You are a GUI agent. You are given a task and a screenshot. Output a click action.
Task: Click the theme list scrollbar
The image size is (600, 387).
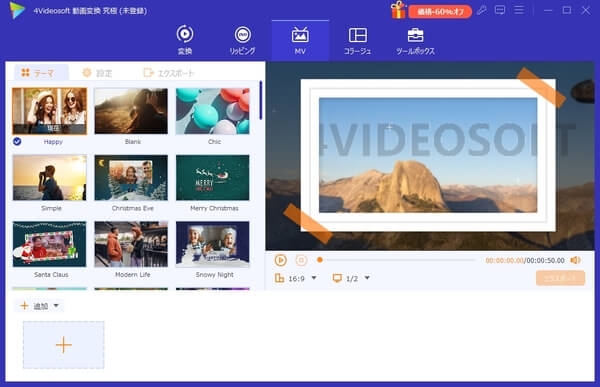pos(261,100)
